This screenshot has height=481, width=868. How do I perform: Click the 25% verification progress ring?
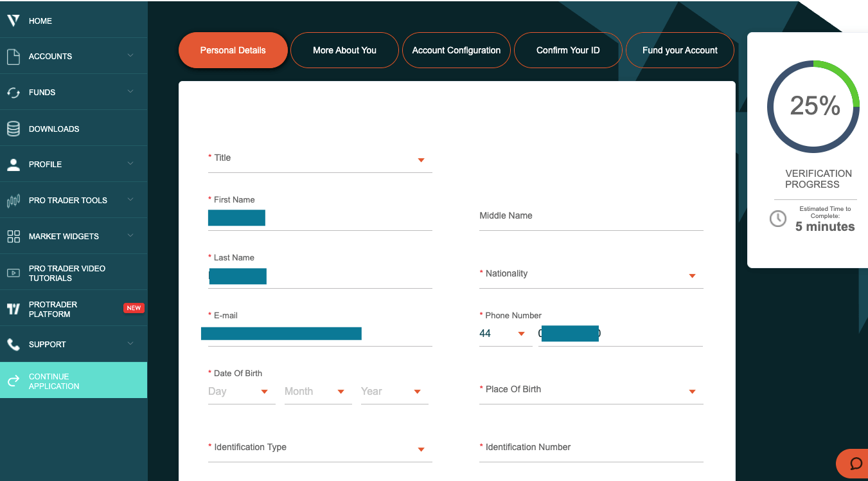(813, 107)
